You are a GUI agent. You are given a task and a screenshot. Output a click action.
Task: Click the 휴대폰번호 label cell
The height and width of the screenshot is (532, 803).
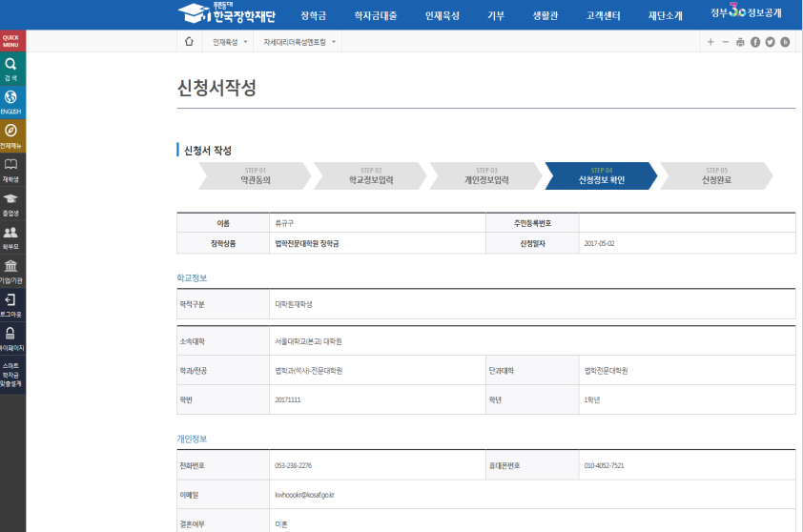(x=532, y=465)
